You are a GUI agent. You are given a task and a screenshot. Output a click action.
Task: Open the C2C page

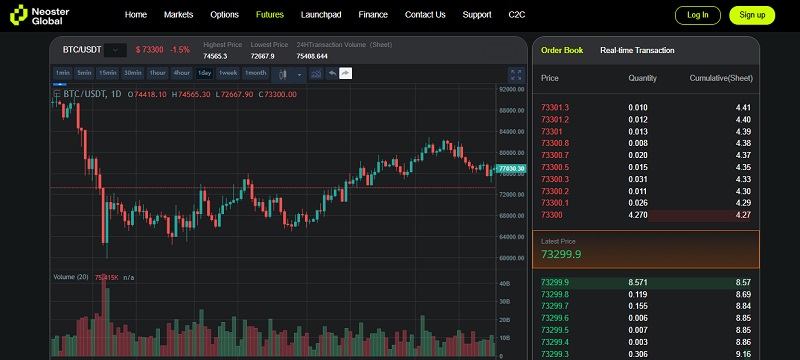516,15
